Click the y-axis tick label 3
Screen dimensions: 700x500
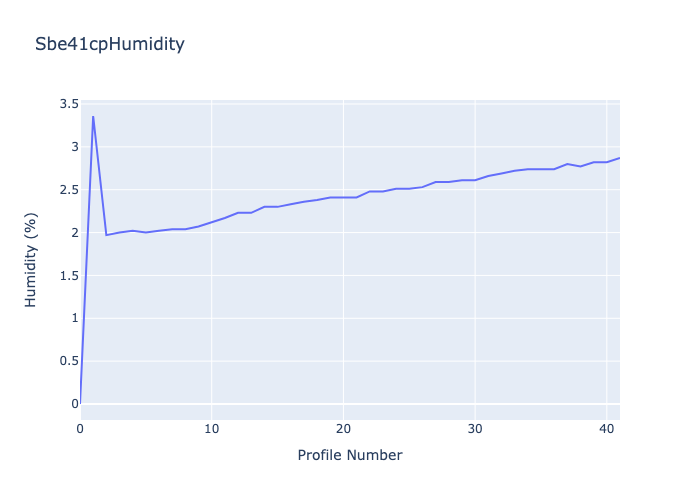pos(74,147)
